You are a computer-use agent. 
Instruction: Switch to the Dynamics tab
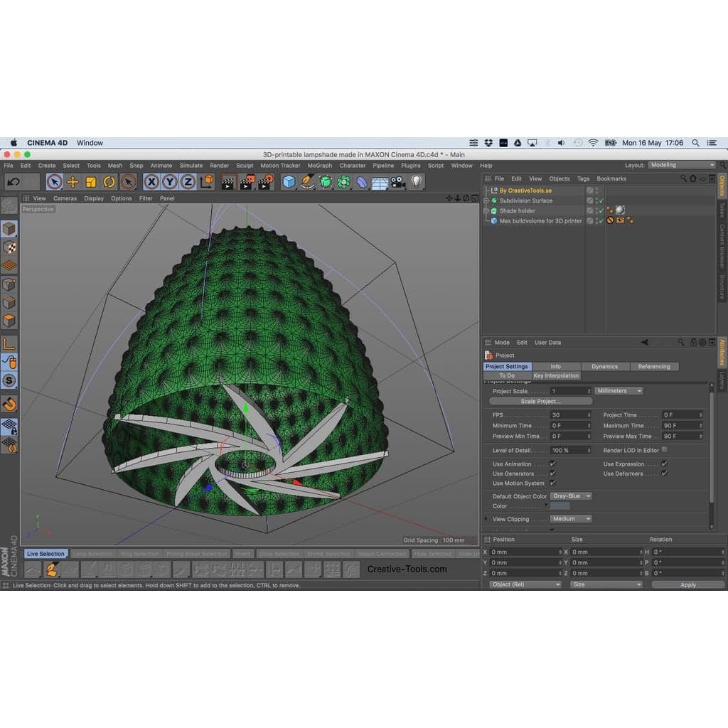pos(604,366)
